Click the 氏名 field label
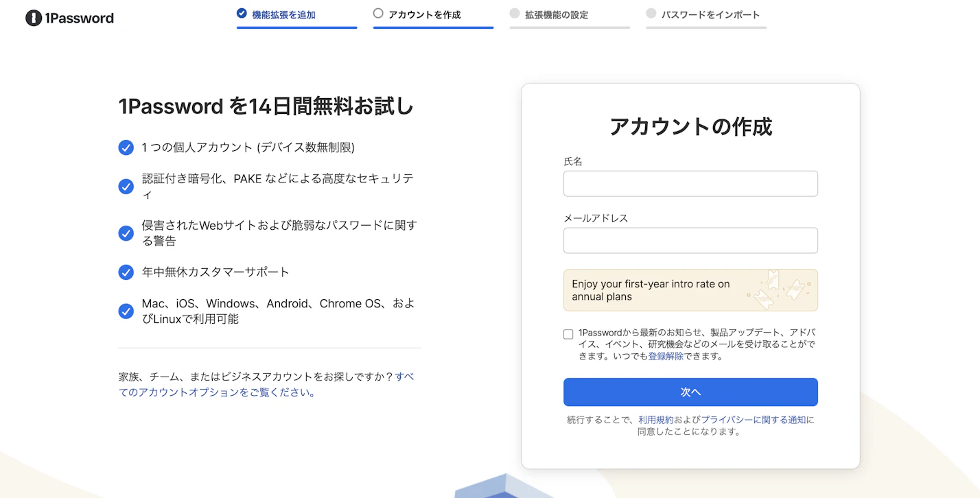The image size is (980, 498). (x=573, y=161)
